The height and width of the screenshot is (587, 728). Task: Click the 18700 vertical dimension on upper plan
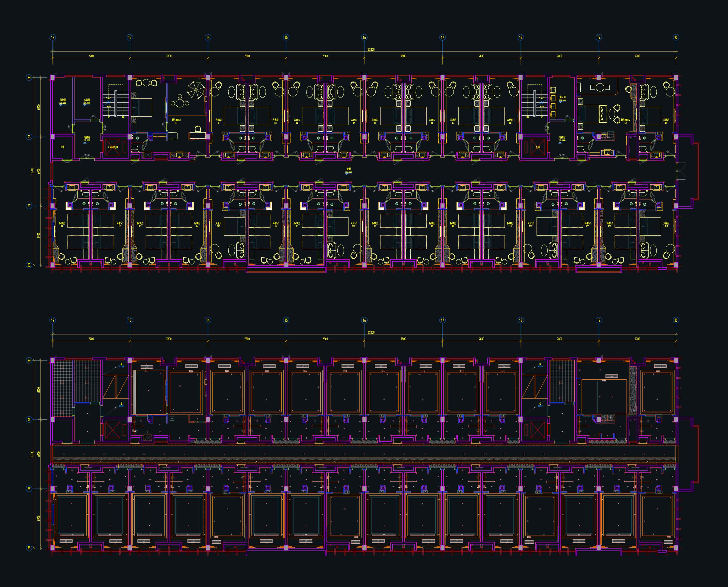click(x=32, y=171)
